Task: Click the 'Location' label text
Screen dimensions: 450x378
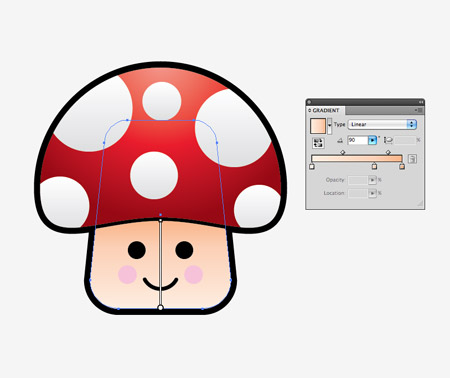Action: (334, 193)
